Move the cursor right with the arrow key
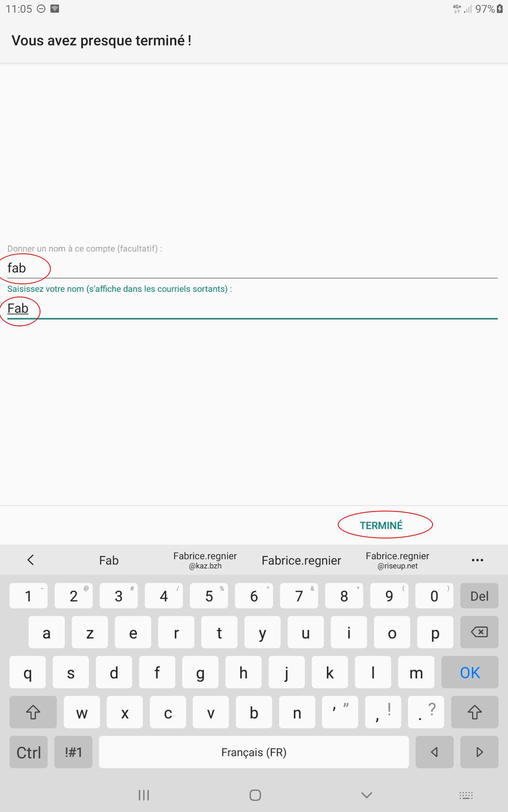Image resolution: width=508 pixels, height=812 pixels. coord(479,752)
